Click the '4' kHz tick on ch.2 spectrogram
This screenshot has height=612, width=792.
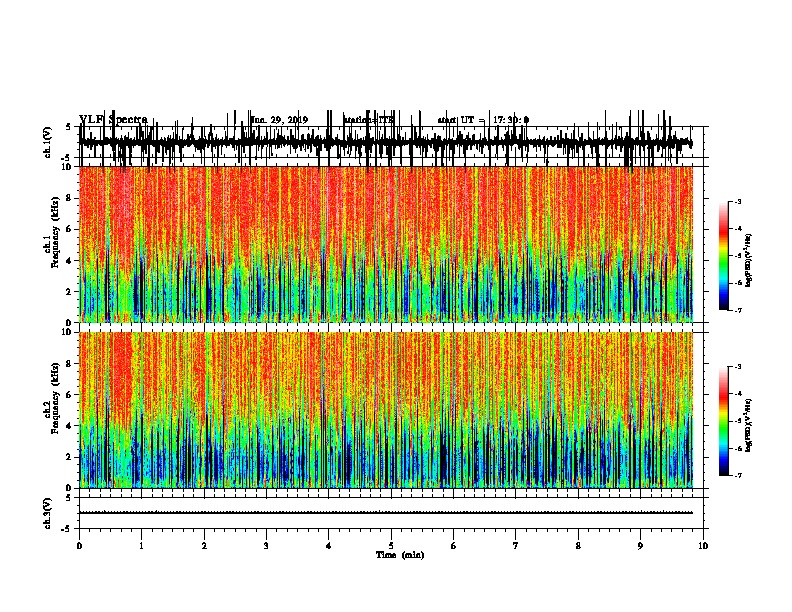(x=70, y=426)
